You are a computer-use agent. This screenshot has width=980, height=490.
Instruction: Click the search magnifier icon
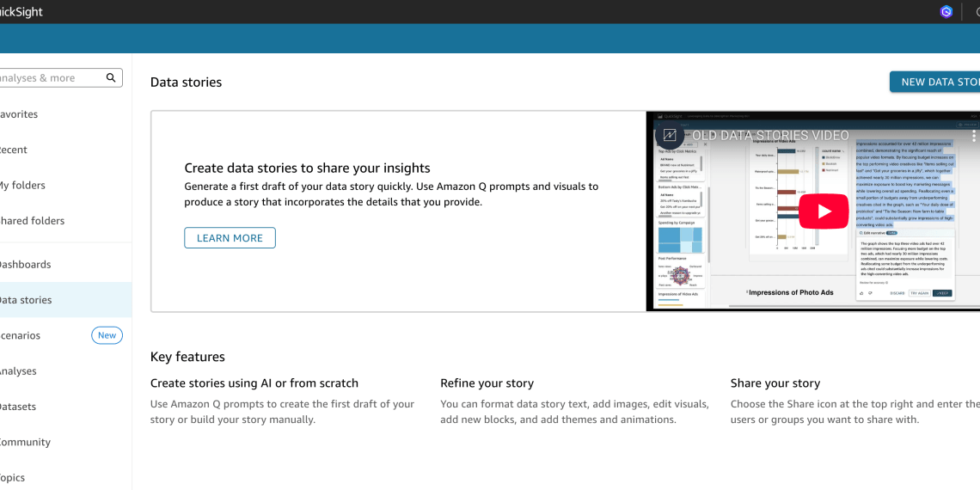tap(111, 77)
